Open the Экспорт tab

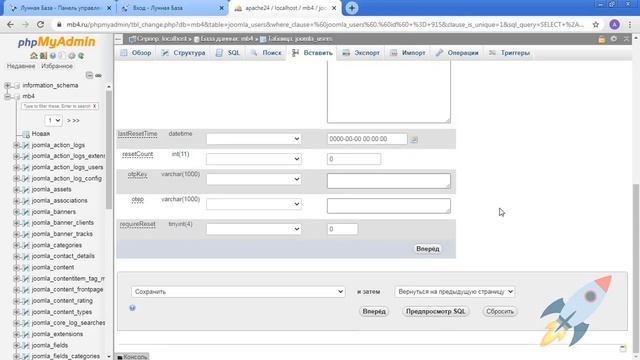coord(361,53)
